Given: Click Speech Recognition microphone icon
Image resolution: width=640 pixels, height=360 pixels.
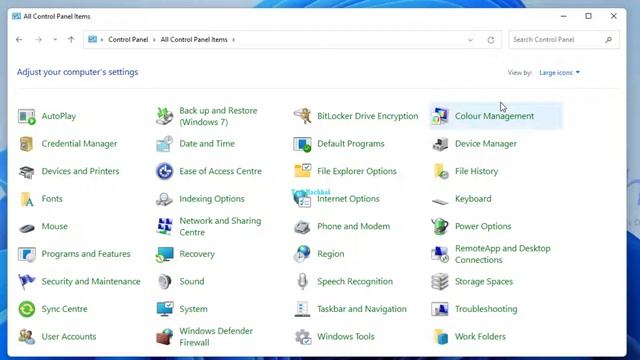Looking at the screenshot, I should tap(302, 282).
